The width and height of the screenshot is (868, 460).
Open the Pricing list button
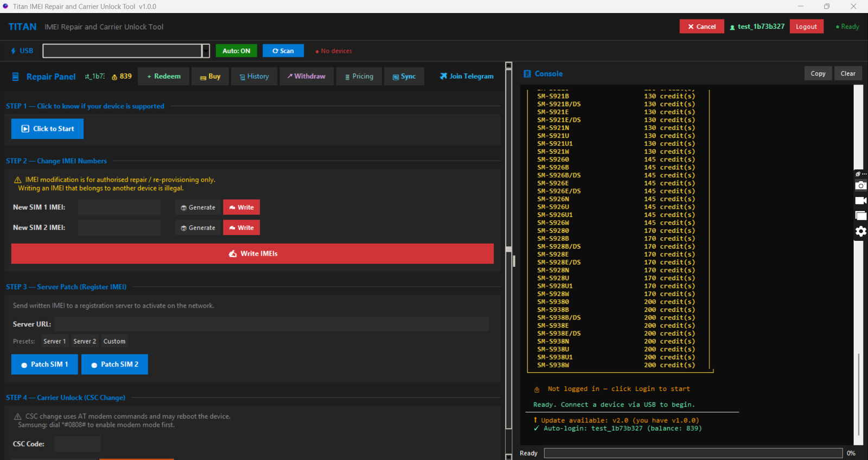359,76
